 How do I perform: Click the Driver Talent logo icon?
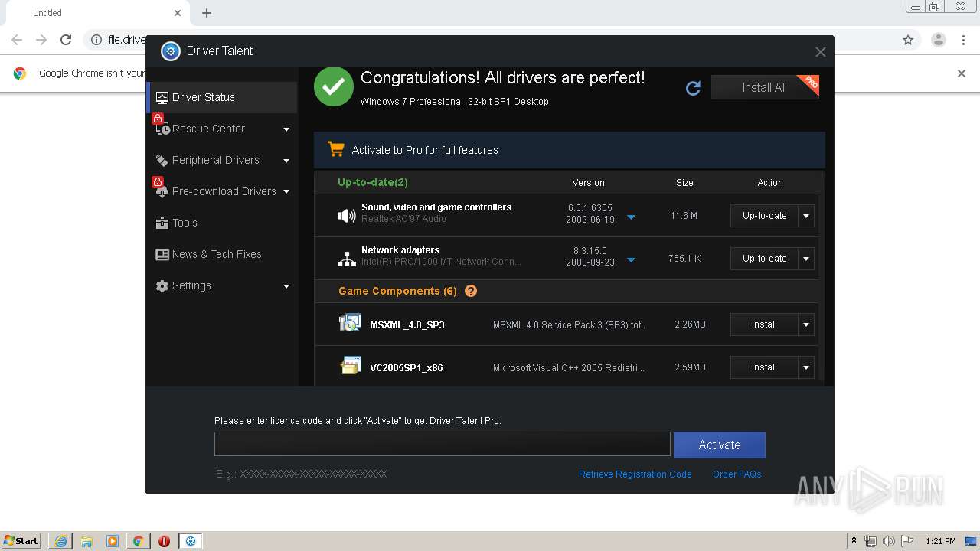coord(170,51)
